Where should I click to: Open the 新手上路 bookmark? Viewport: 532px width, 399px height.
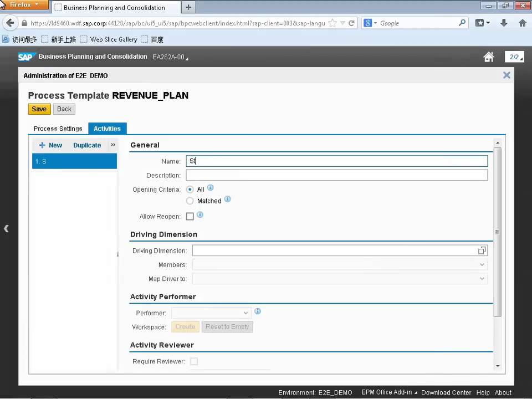click(59, 39)
